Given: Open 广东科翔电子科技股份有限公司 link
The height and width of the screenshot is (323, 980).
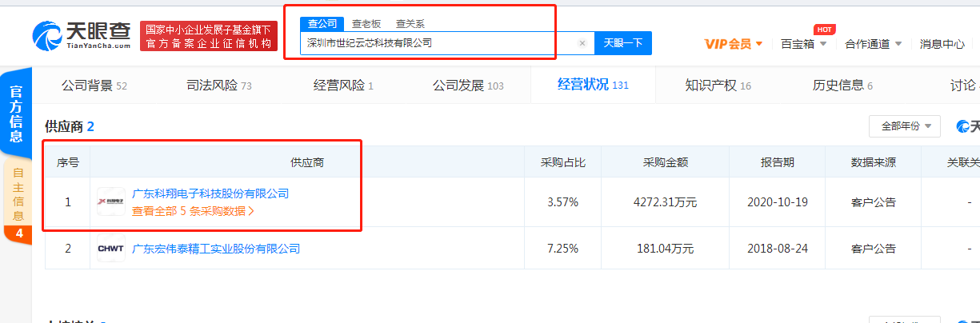Looking at the screenshot, I should pyautogui.click(x=210, y=193).
